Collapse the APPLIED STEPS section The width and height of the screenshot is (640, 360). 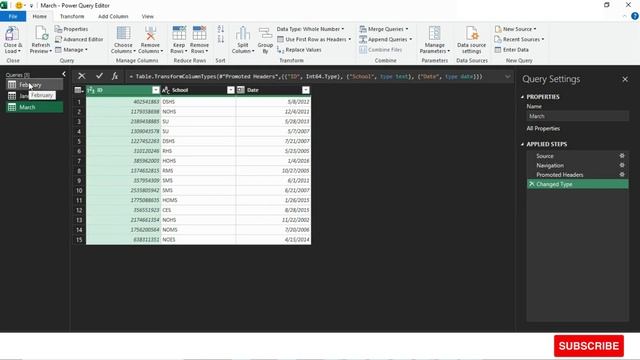522,144
